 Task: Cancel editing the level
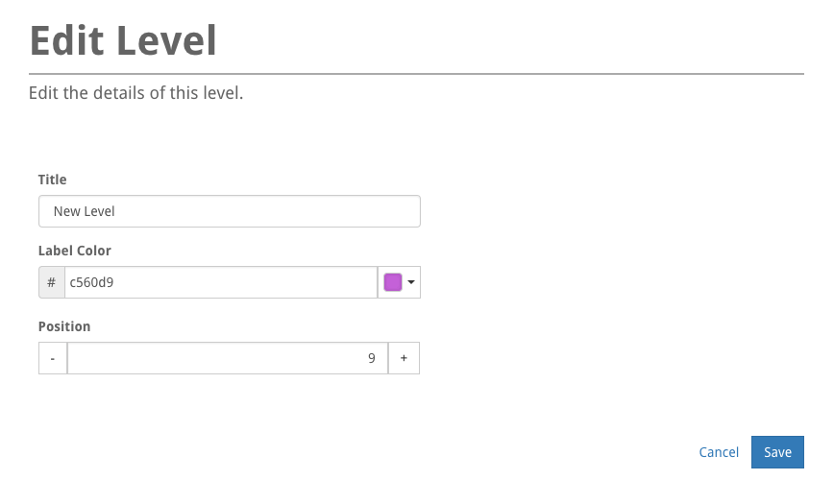[x=719, y=452]
